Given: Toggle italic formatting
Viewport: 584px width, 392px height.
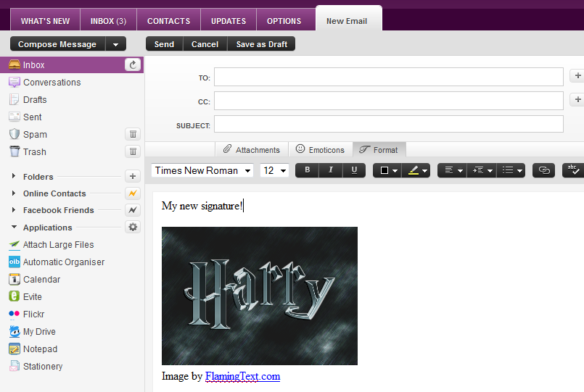Looking at the screenshot, I should pos(330,170).
